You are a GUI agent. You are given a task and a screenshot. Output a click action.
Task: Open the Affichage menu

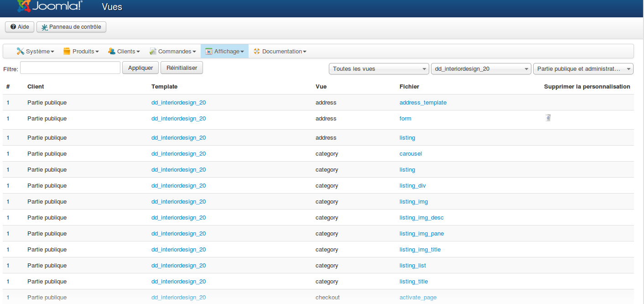(x=224, y=51)
